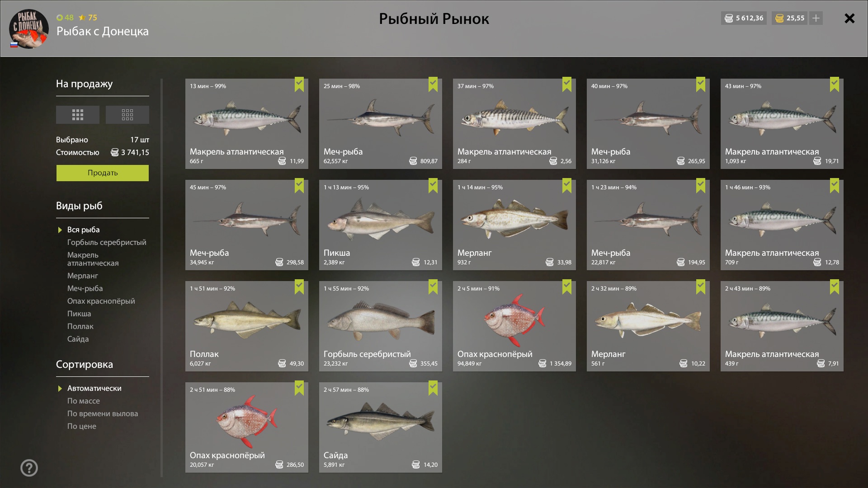Viewport: 868px width, 488px height.
Task: Filter fish by Макрель атлантическая
Action: click(x=93, y=259)
